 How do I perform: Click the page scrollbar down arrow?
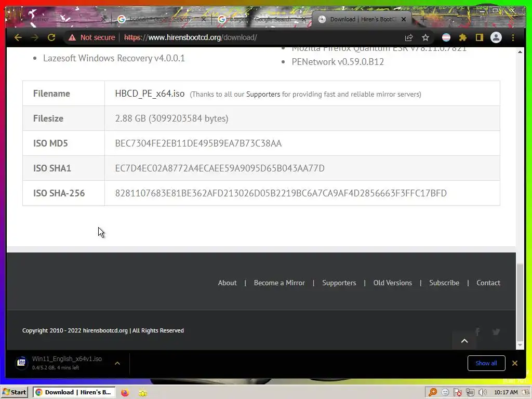(520, 345)
